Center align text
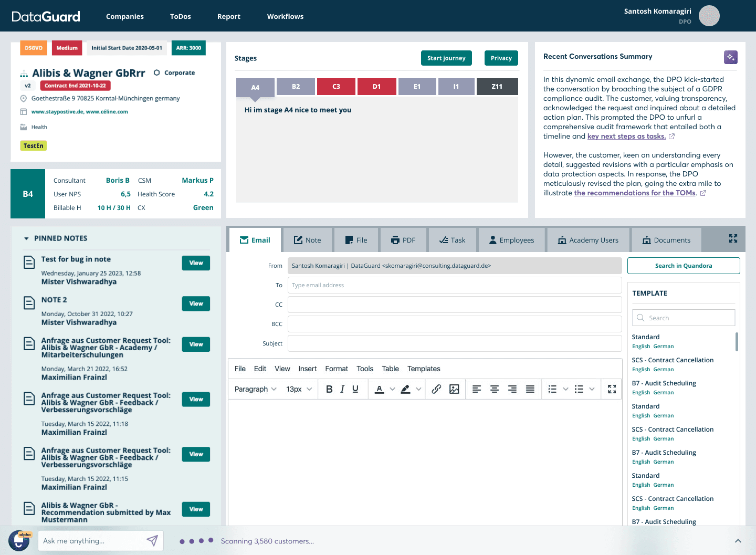756x555 pixels. [495, 389]
